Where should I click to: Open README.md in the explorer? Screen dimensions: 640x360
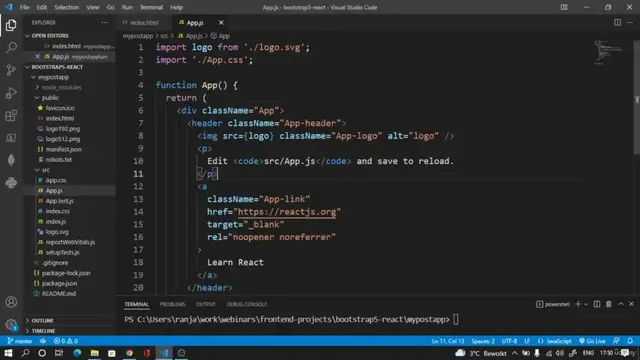tap(59, 293)
